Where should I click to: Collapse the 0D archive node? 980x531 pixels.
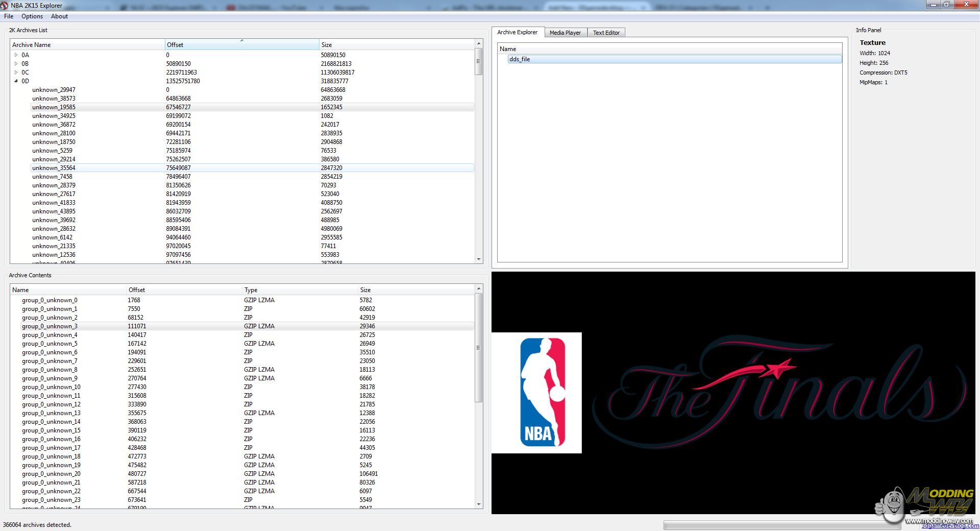pyautogui.click(x=16, y=81)
